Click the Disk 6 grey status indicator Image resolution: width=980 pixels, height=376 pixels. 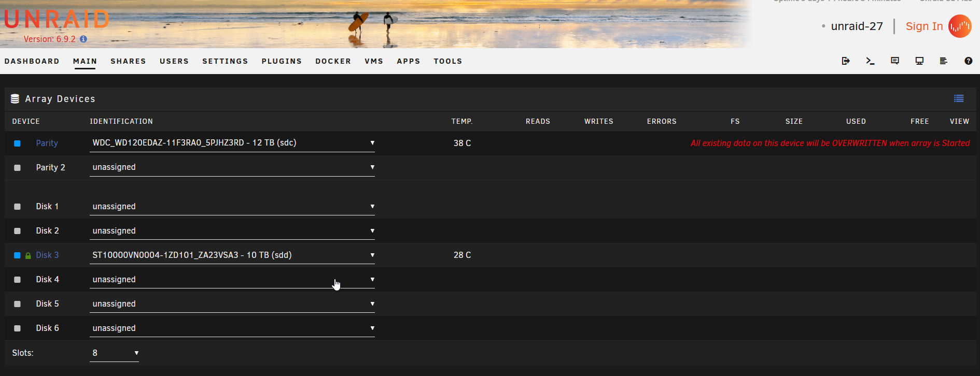[x=17, y=328]
